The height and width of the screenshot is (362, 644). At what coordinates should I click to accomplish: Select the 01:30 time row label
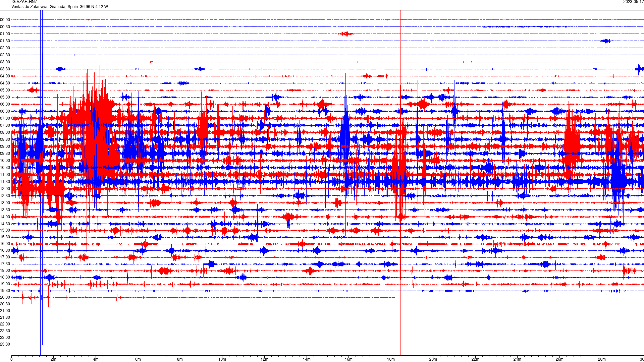pyautogui.click(x=5, y=41)
